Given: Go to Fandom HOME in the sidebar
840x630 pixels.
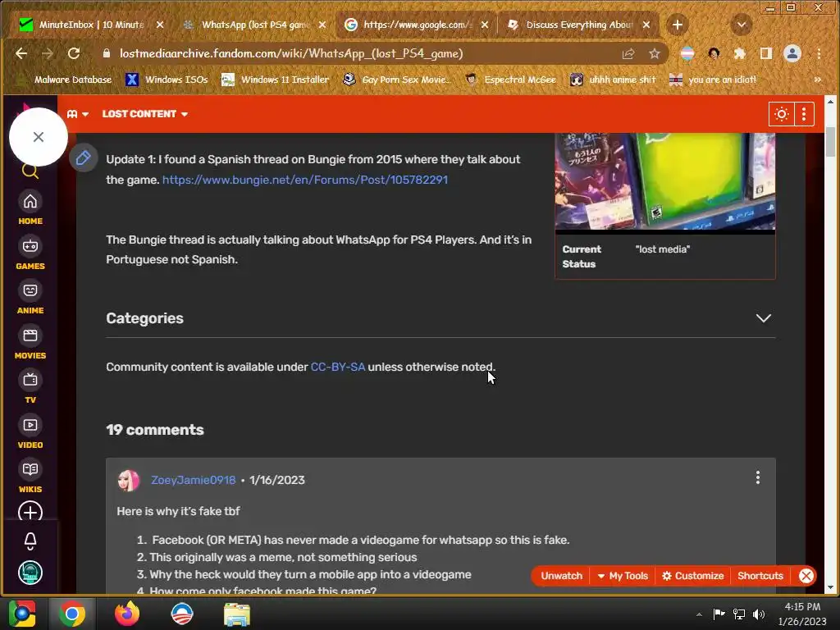Looking at the screenshot, I should [x=30, y=208].
